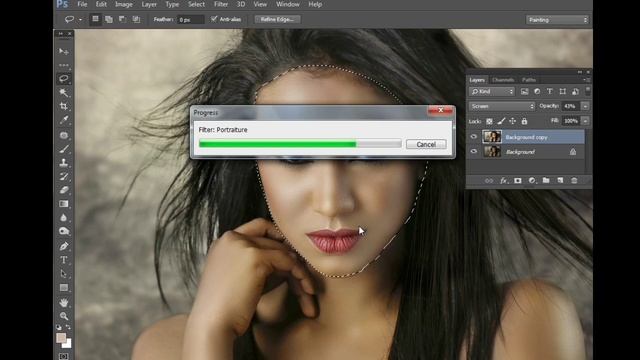Select the Clone Stamp tool
Screen dimensions: 640x360
(x=64, y=162)
